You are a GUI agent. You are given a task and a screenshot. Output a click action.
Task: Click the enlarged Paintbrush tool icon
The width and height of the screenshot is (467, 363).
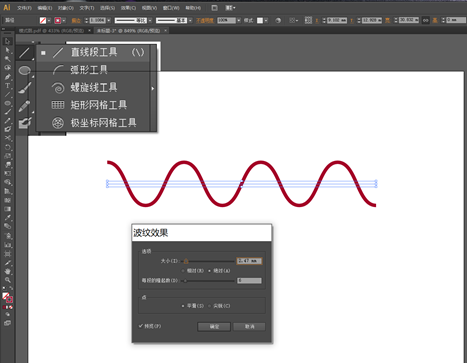[25, 88]
